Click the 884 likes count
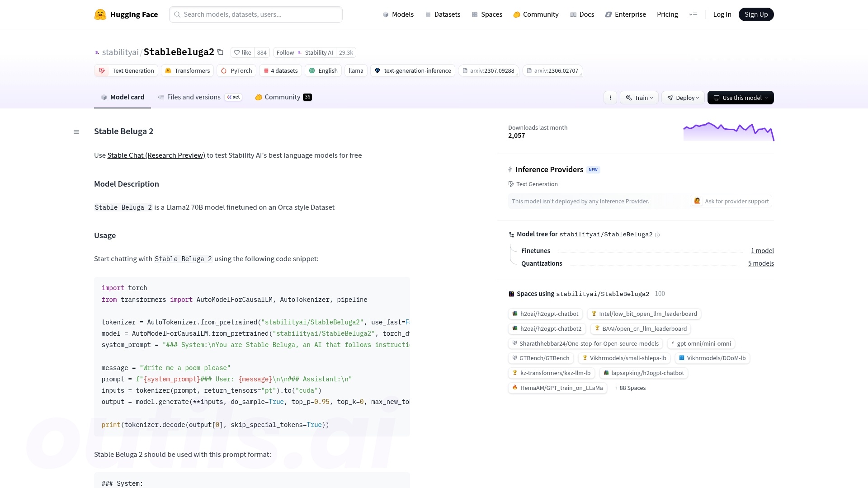Screen dimensions: 868x488 (262, 52)
